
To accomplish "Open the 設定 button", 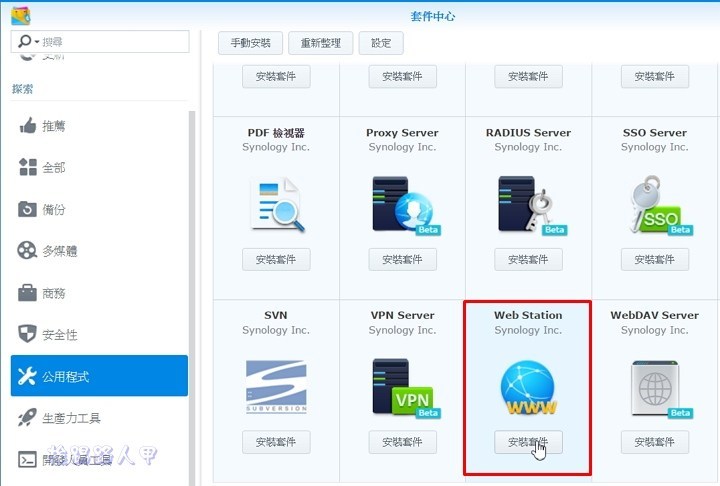I will pos(381,43).
